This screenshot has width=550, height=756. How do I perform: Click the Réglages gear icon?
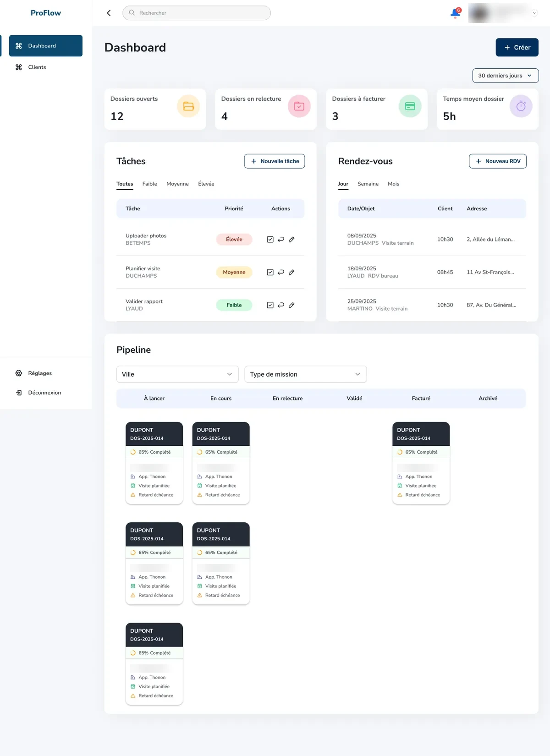[19, 373]
